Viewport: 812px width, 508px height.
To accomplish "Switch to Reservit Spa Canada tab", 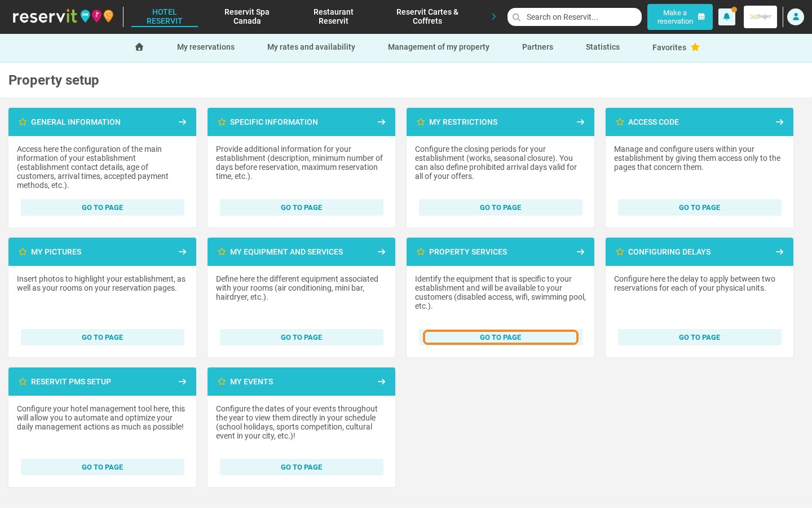I will pyautogui.click(x=247, y=16).
